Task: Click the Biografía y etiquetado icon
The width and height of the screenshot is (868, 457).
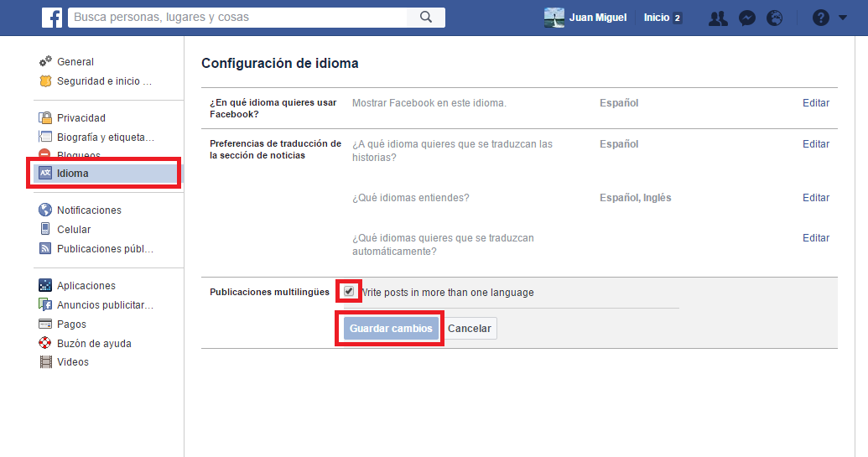Action: [45, 137]
